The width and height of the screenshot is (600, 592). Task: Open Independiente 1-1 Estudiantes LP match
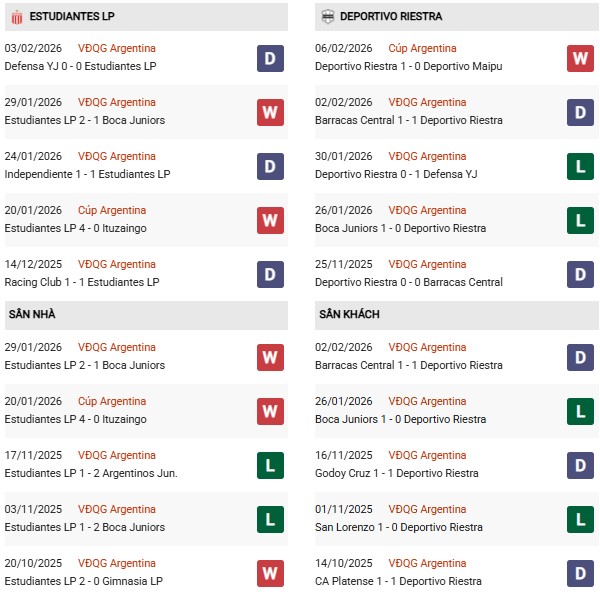point(88,174)
